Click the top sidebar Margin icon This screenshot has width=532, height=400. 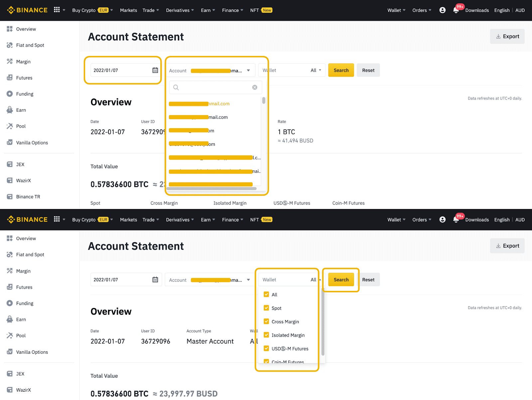[x=10, y=62]
